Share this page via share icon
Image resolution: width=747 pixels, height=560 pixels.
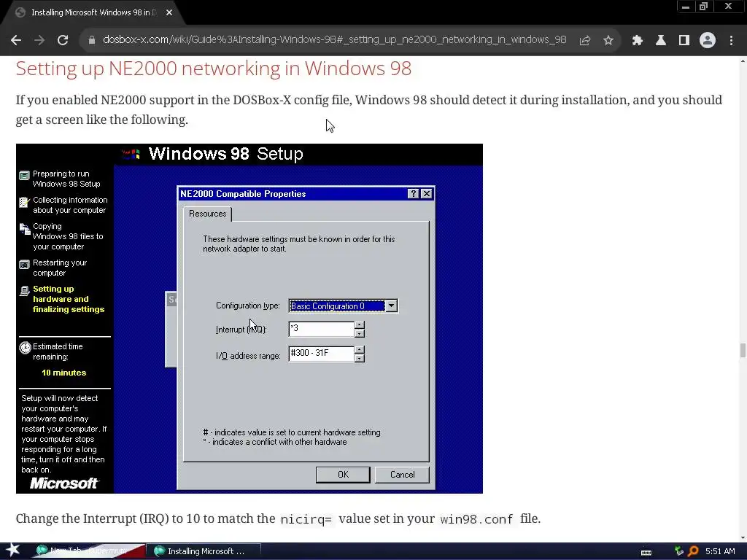pos(585,40)
